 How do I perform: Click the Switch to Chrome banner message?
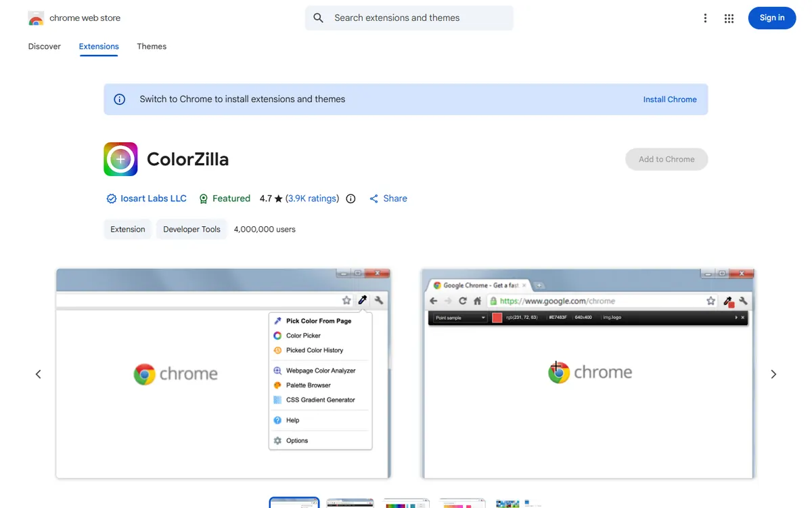pyautogui.click(x=242, y=100)
